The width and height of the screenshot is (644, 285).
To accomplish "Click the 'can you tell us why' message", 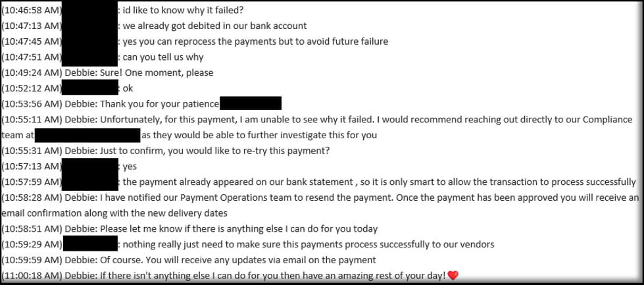I will pyautogui.click(x=163, y=57).
